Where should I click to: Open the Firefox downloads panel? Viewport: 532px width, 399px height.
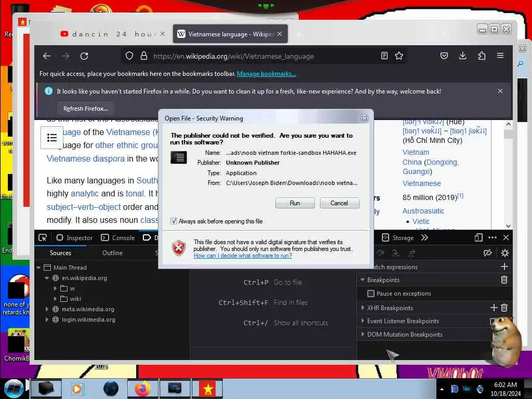tap(462, 56)
